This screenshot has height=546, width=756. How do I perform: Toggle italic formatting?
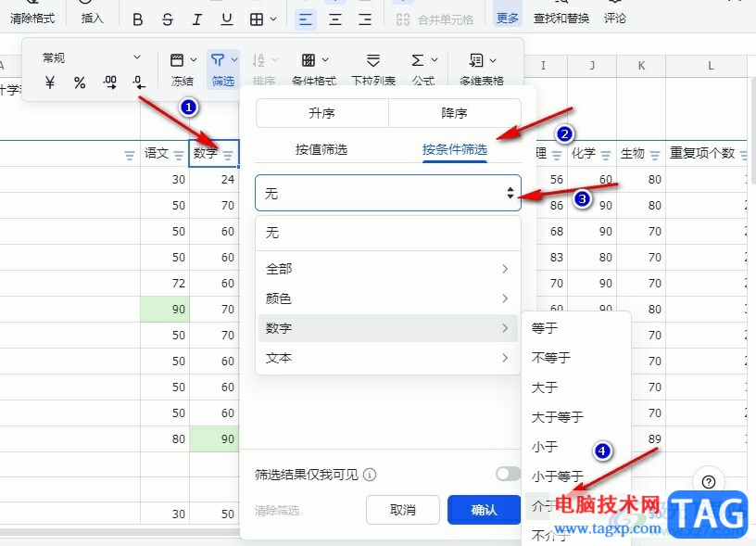point(196,19)
